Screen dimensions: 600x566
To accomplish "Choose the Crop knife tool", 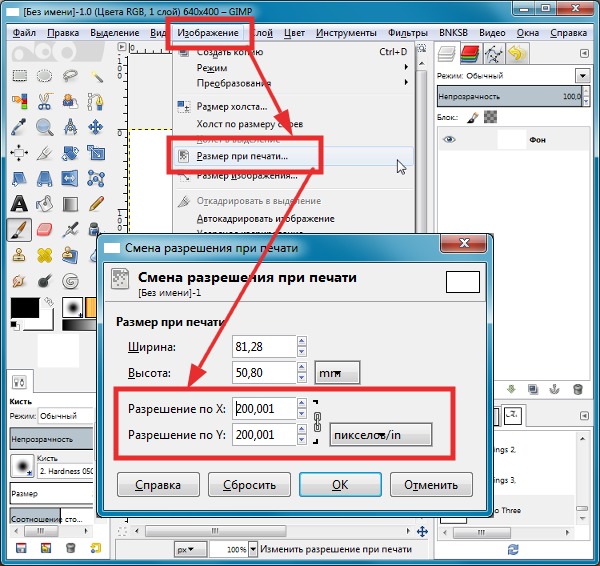I will [x=44, y=153].
